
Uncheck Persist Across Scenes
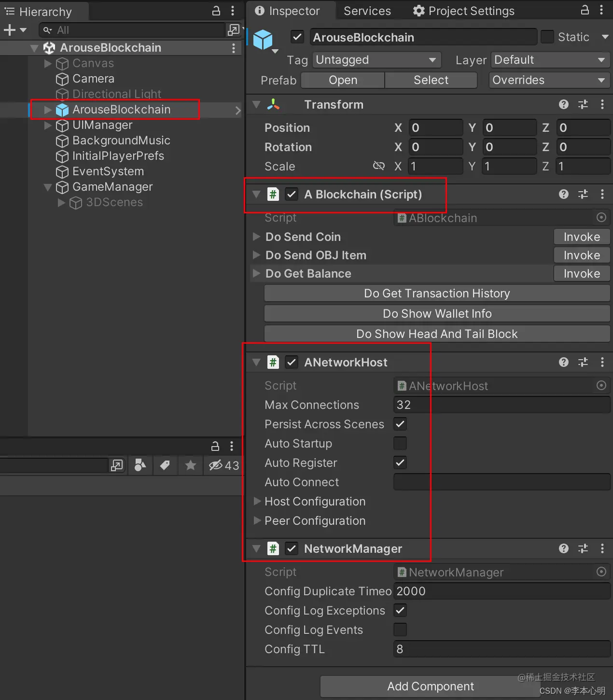(400, 424)
